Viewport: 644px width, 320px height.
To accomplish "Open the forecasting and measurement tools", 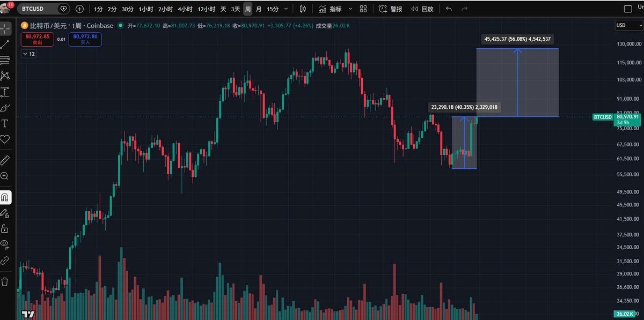I will click(x=5, y=92).
